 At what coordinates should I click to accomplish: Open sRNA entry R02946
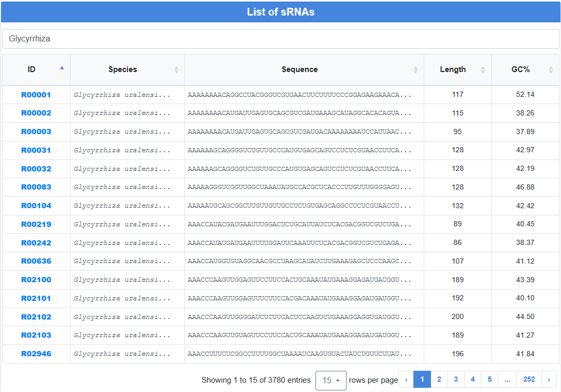pyautogui.click(x=36, y=354)
